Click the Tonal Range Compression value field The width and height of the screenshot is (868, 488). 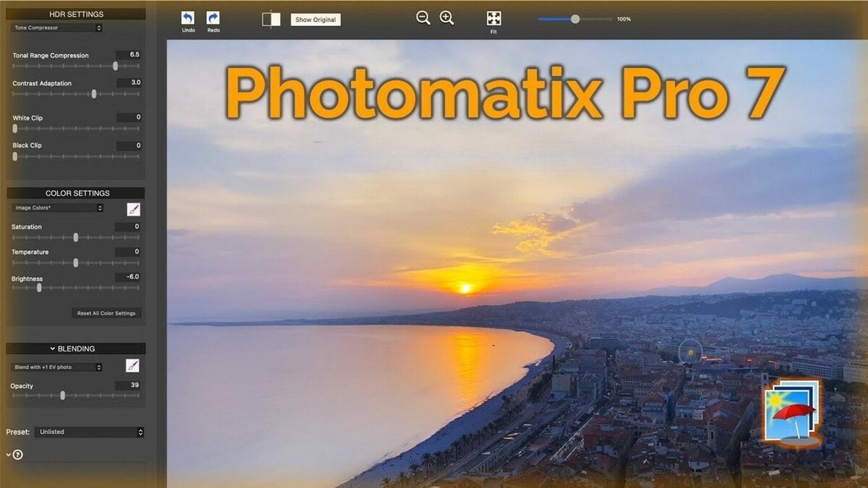tap(129, 54)
